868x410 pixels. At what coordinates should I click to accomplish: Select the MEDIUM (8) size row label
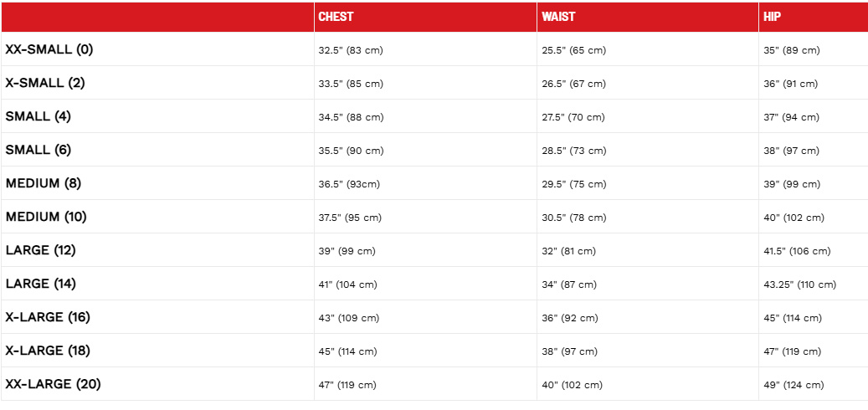coord(44,183)
